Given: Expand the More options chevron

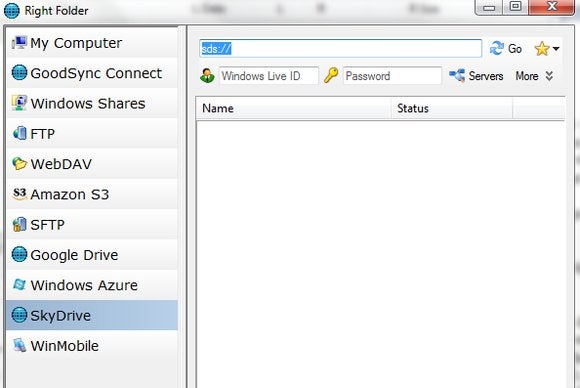Looking at the screenshot, I should 549,76.
